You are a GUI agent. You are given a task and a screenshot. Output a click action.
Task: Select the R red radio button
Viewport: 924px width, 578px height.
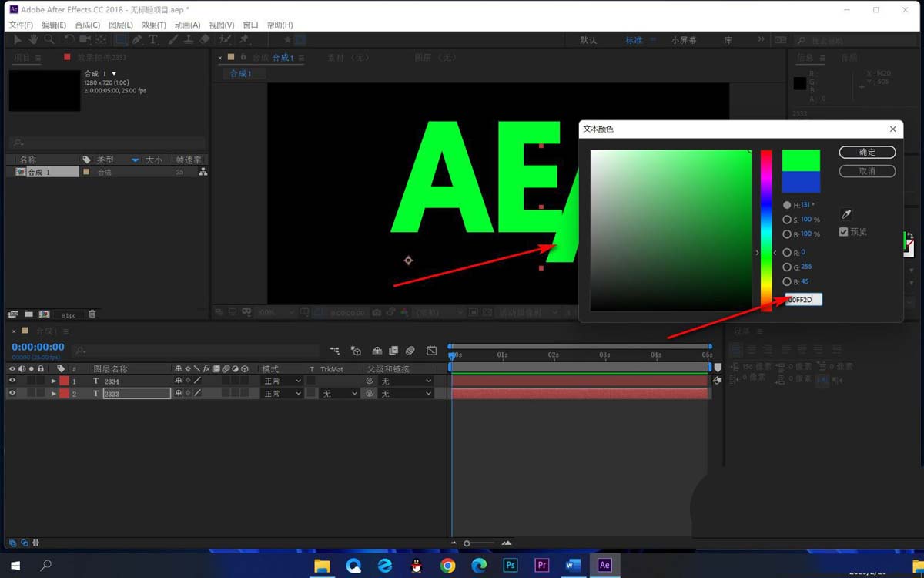click(787, 252)
